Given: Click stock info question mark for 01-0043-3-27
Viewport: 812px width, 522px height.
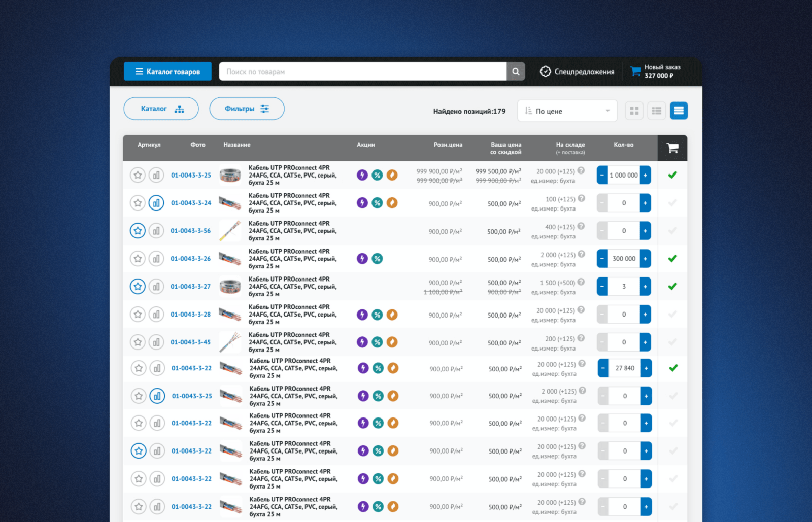Looking at the screenshot, I should [x=581, y=282].
